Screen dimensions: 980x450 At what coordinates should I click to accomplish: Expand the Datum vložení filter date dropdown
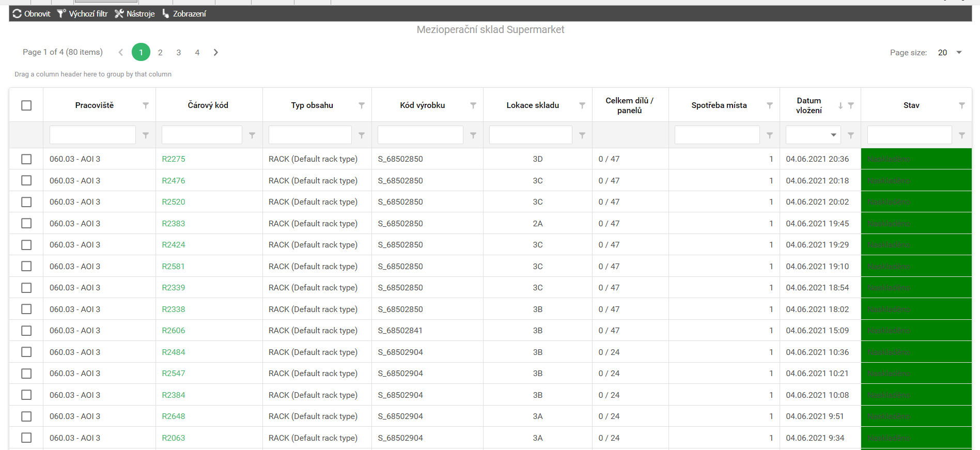(833, 135)
